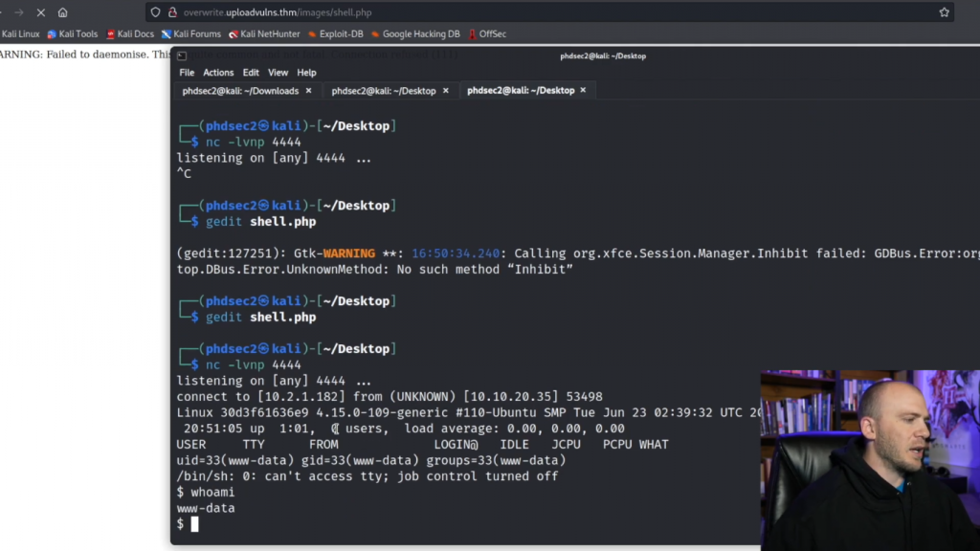Switch to the middle ~/Desktop terminal tab
Viewport: 980px width, 551px height.
[x=384, y=91]
